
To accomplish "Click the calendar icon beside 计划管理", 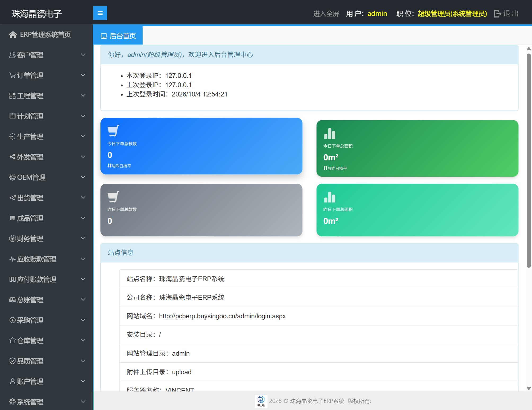I will coord(12,116).
